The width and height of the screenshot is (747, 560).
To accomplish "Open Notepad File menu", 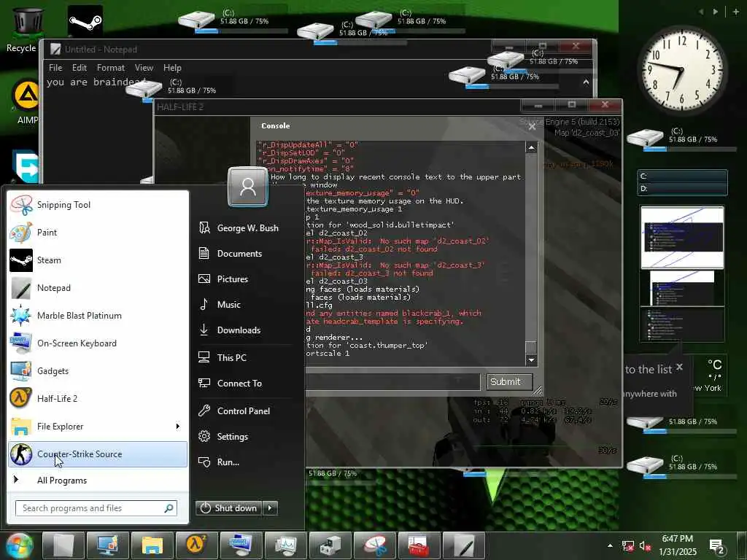I will tap(55, 68).
